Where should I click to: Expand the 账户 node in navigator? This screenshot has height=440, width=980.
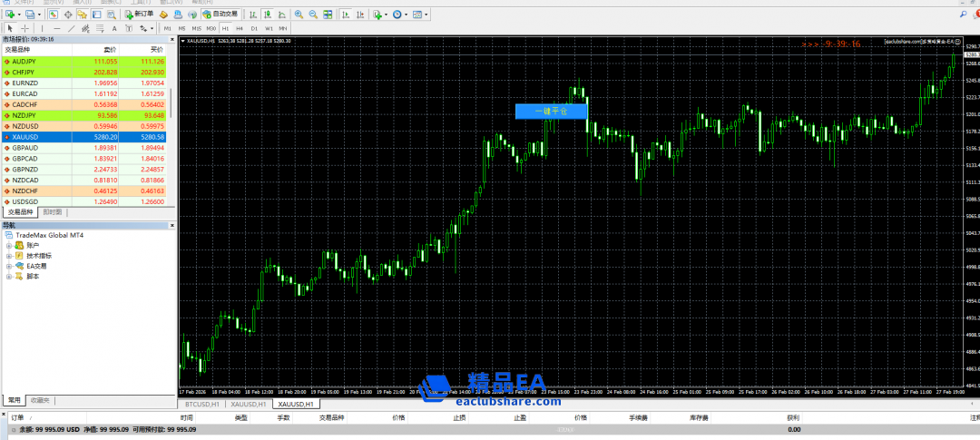[9, 245]
